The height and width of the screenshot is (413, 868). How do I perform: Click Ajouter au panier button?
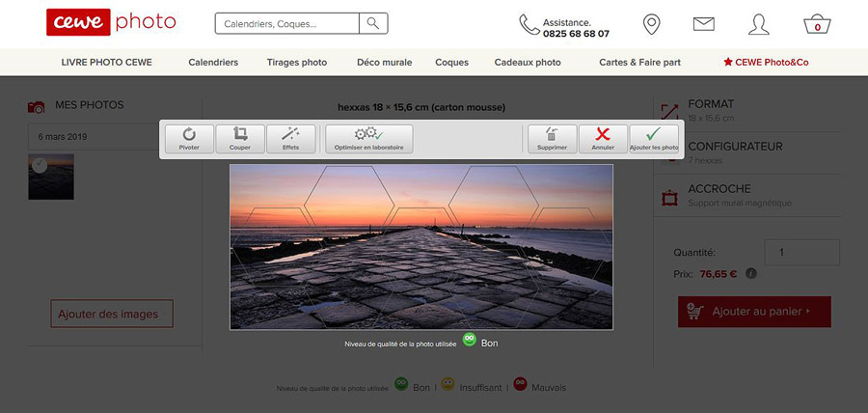click(x=754, y=312)
